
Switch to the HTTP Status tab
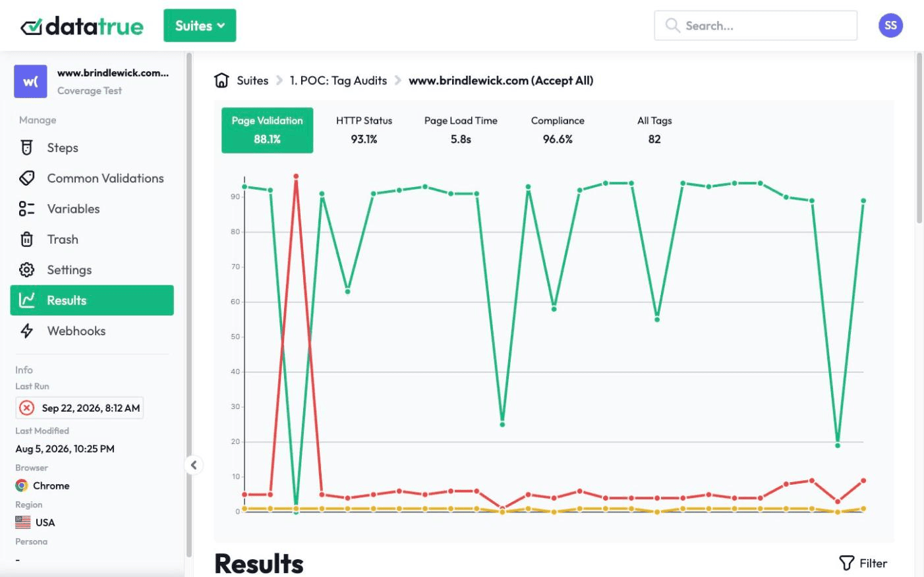tap(364, 130)
